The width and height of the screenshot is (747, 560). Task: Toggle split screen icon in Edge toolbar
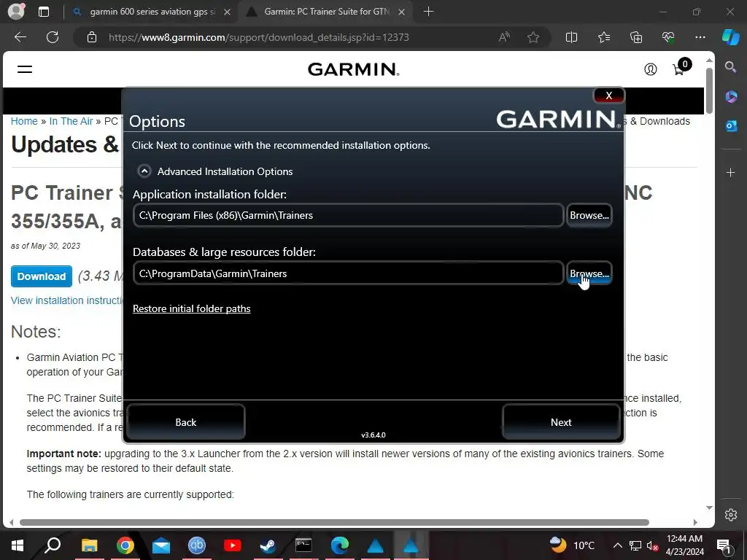pos(571,37)
